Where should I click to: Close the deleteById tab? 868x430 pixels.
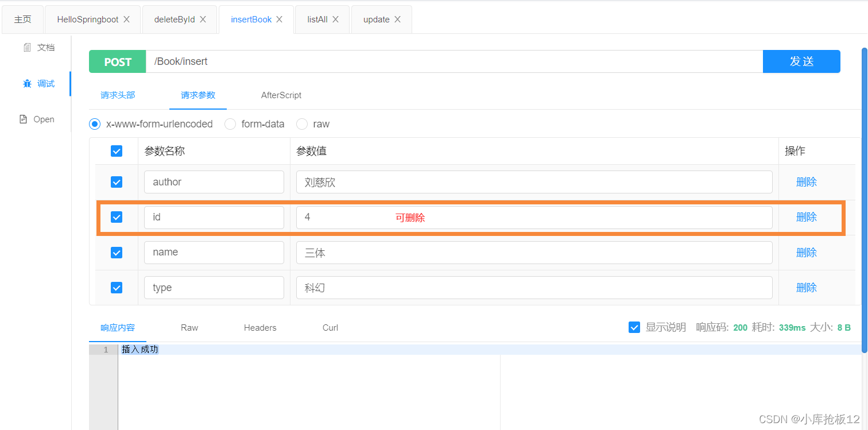(203, 20)
